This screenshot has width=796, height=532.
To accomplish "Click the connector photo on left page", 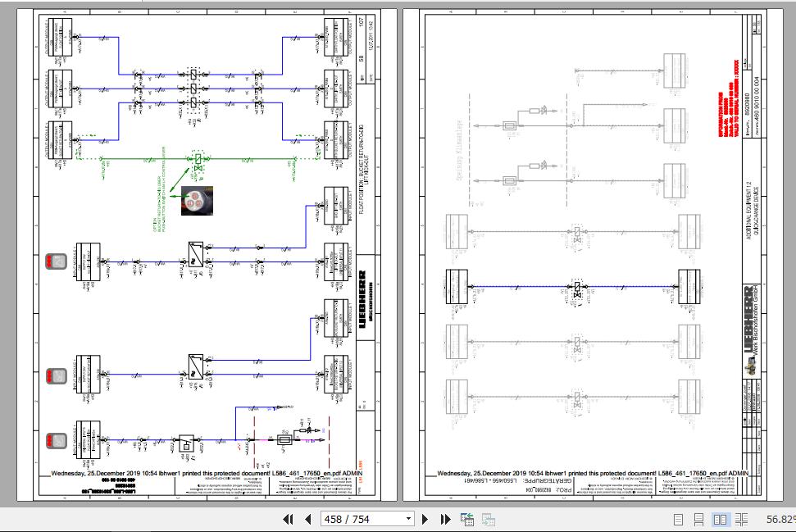I will (x=197, y=201).
